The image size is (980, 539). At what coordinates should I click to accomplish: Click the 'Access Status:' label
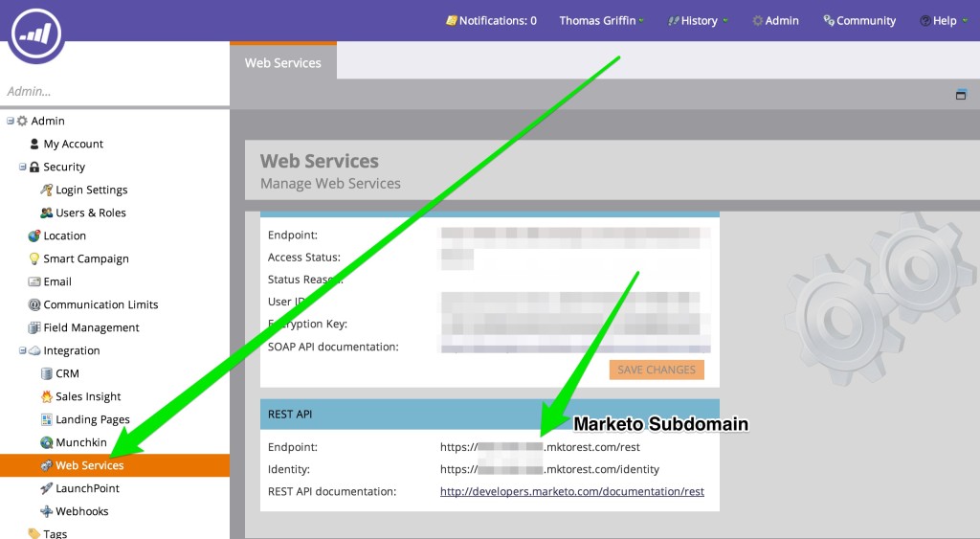coord(303,257)
